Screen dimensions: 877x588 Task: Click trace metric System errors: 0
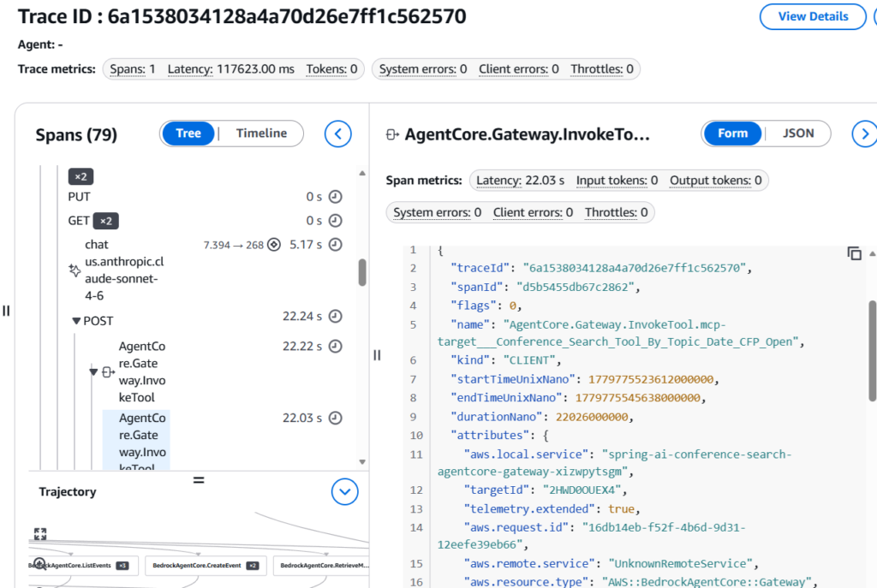click(423, 69)
